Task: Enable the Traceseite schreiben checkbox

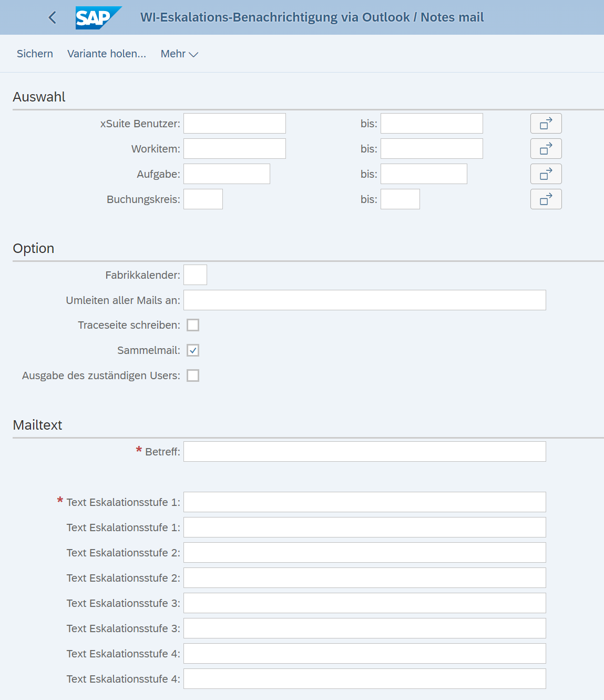Action: [x=193, y=324]
